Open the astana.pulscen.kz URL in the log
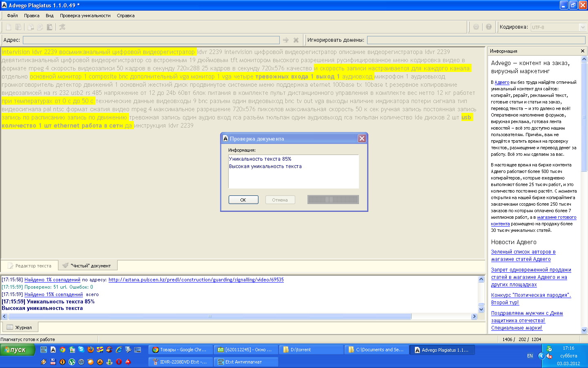The image size is (588, 368). [x=196, y=280]
